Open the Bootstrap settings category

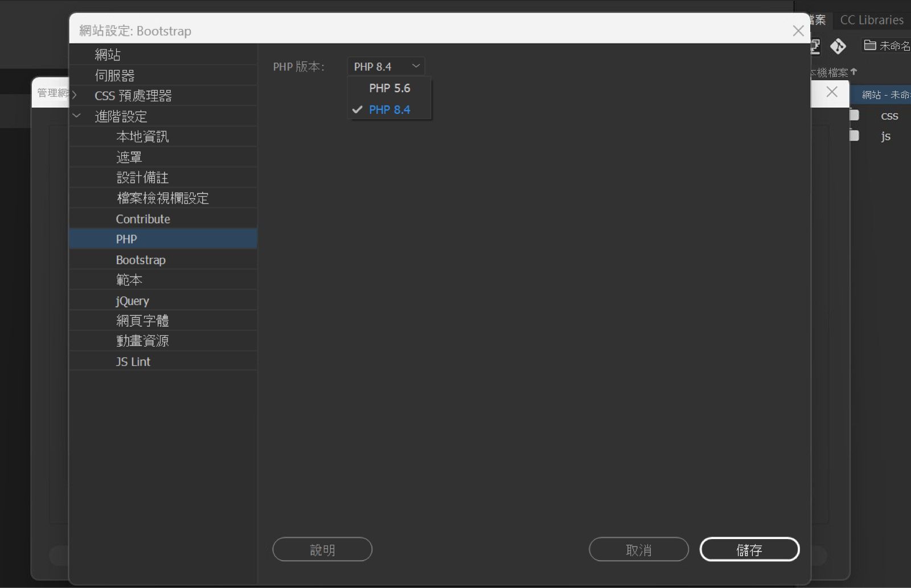click(x=140, y=260)
